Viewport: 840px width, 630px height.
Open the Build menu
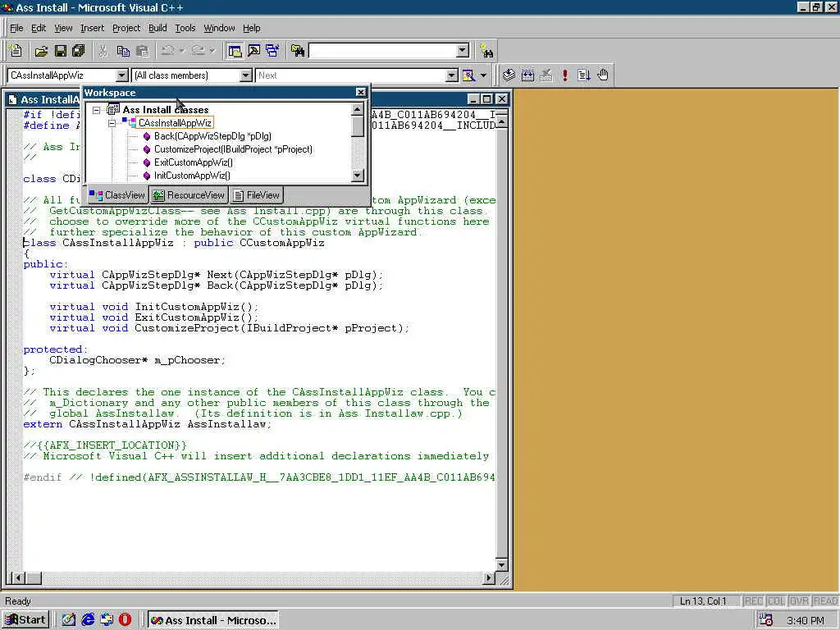click(157, 28)
